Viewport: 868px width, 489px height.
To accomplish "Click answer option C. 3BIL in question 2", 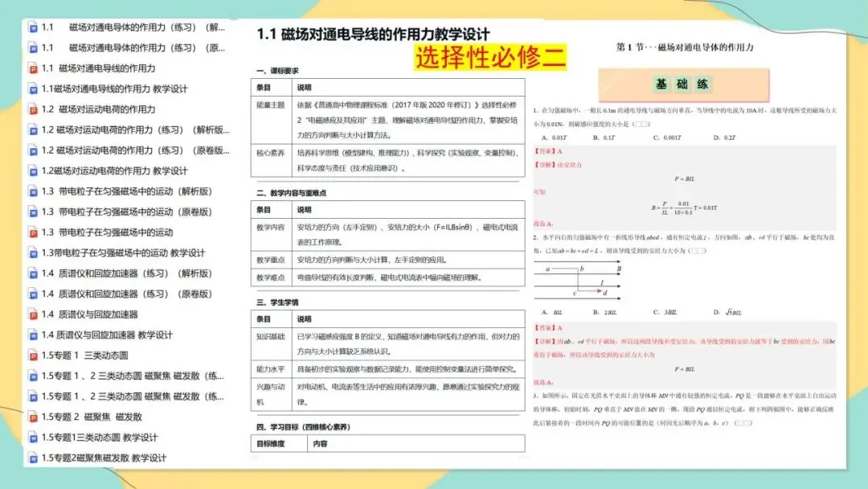I will coord(665,312).
